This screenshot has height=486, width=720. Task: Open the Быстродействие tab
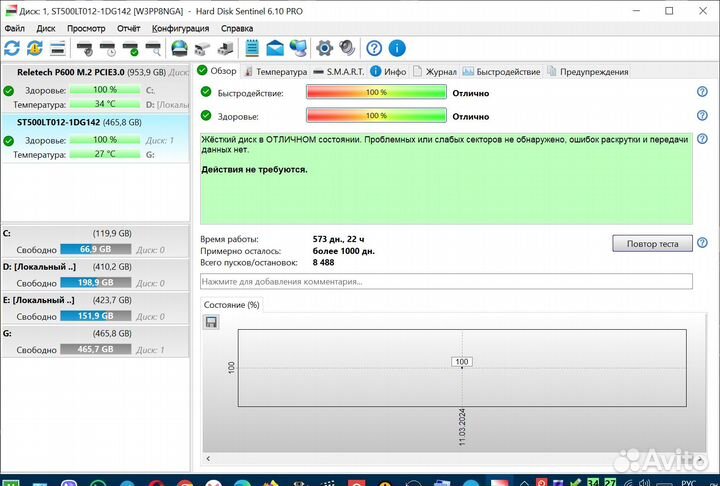click(501, 72)
